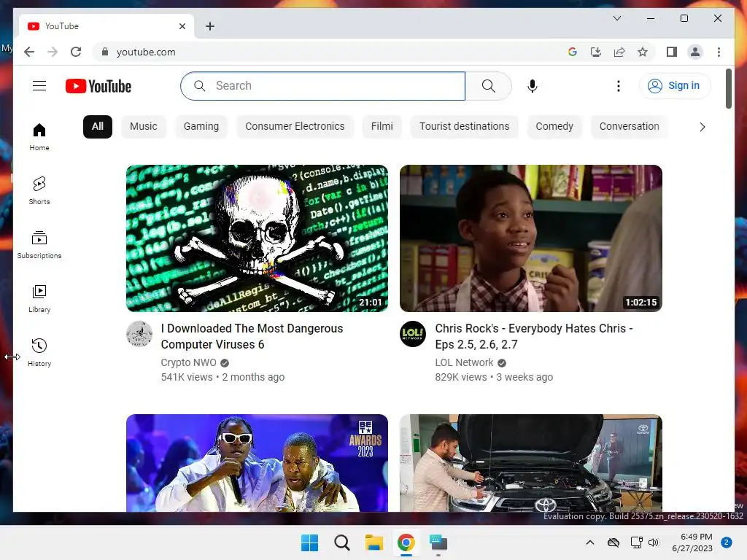Share this page icon
This screenshot has height=560, width=747.
(619, 52)
